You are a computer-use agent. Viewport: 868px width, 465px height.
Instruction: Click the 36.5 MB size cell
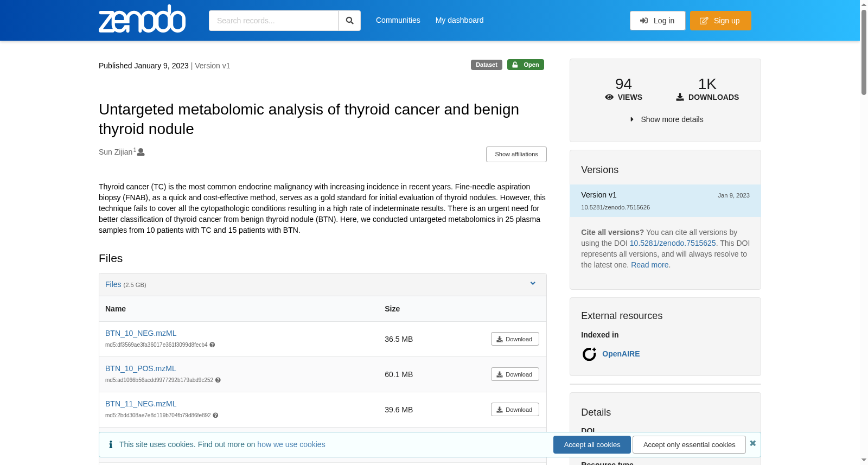click(x=399, y=339)
